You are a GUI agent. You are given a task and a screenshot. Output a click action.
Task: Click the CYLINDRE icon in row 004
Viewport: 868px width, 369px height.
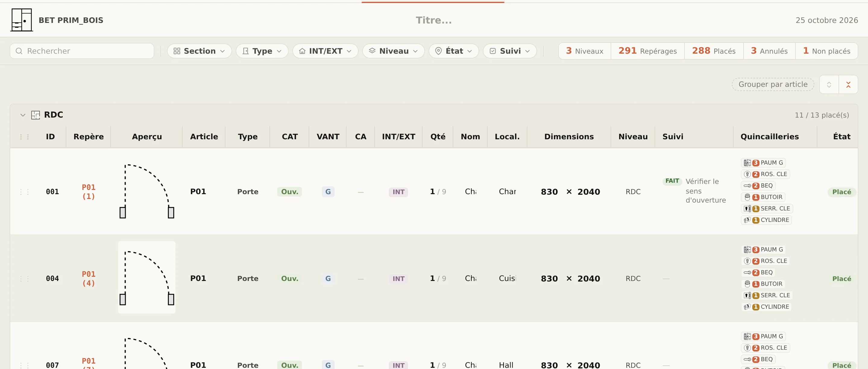pyautogui.click(x=747, y=307)
